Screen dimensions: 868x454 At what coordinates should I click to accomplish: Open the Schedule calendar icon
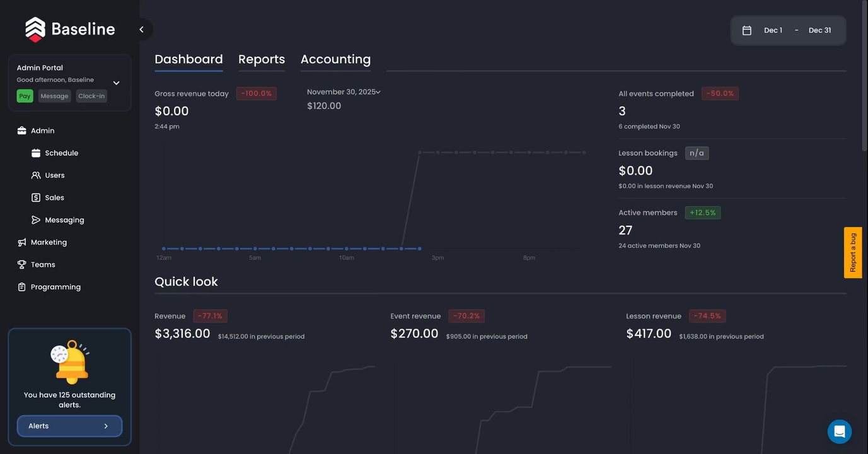pos(36,153)
